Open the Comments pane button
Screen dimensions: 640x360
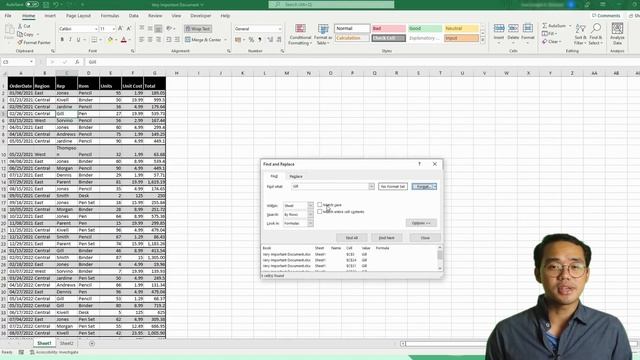point(606,16)
